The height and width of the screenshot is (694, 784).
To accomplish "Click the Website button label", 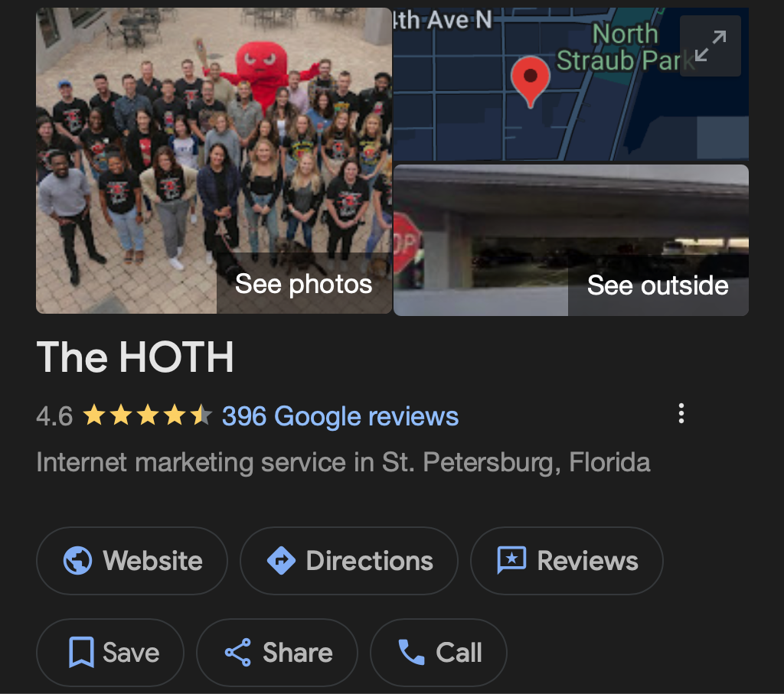I will 152,561.
